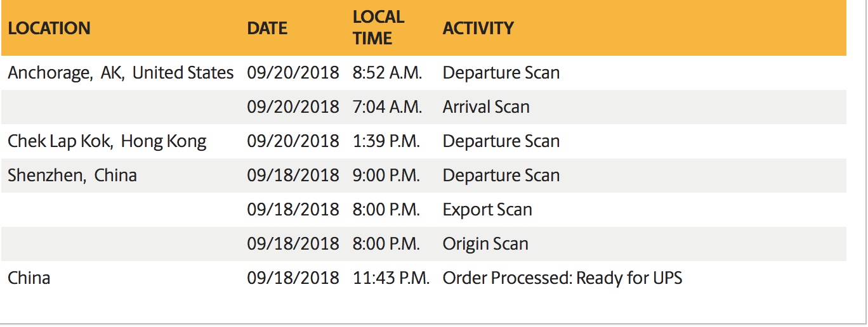Screen dimensions: 868x327
Task: Select the Shenzhen, China location cell
Action: [x=72, y=176]
